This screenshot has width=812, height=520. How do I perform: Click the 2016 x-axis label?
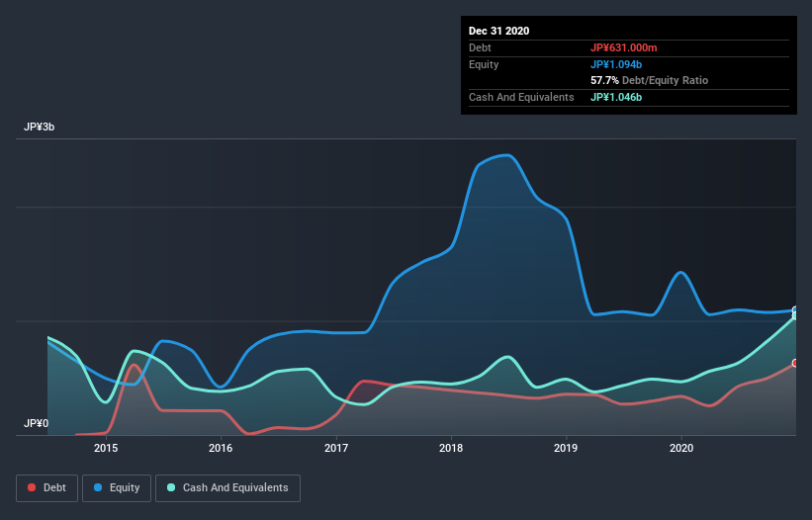[221, 448]
